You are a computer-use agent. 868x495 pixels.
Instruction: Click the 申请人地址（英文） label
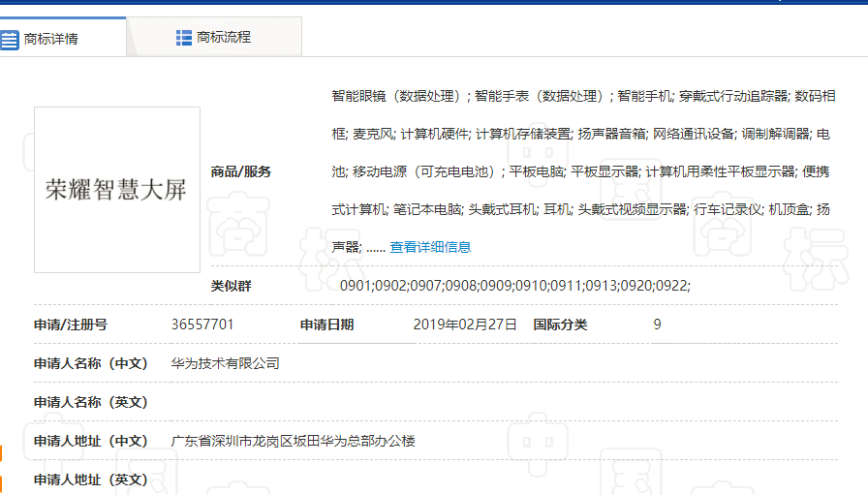click(x=91, y=480)
